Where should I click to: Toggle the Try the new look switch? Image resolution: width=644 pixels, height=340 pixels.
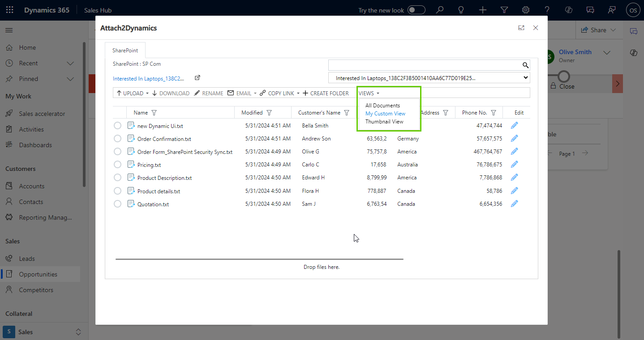tap(416, 10)
